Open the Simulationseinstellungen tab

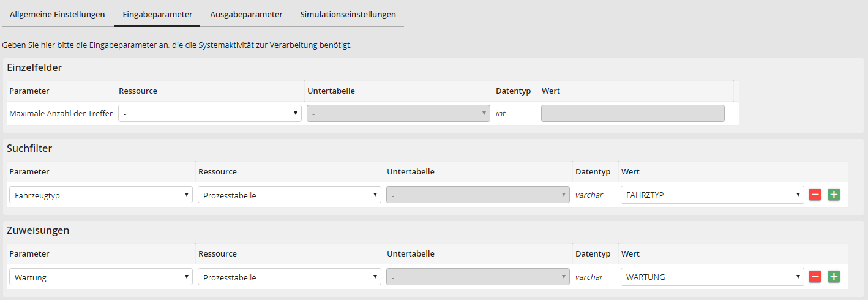pyautogui.click(x=348, y=14)
